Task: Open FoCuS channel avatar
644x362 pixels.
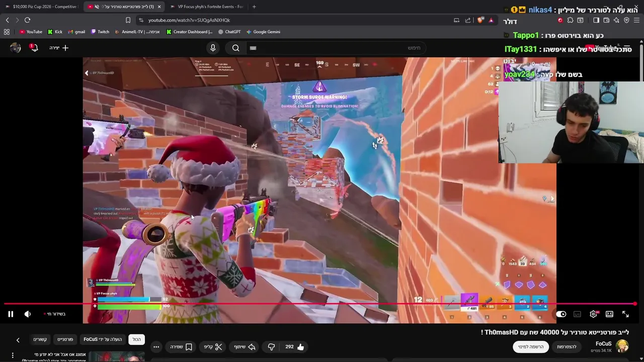Action: [622, 346]
